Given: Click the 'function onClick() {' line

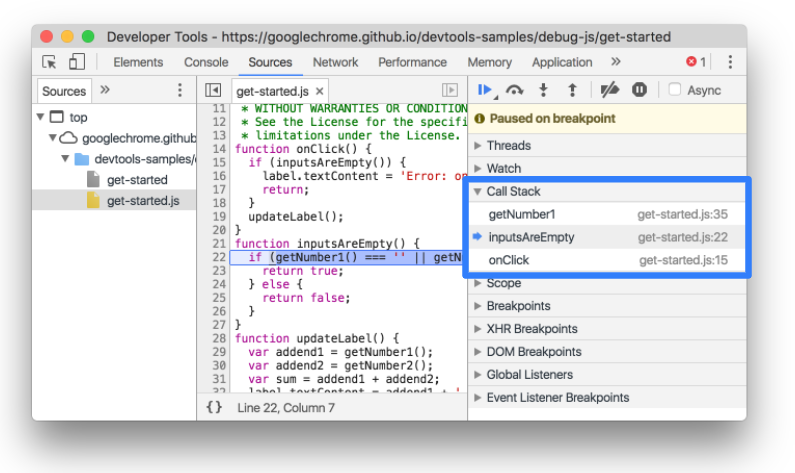Looking at the screenshot, I should point(303,149).
